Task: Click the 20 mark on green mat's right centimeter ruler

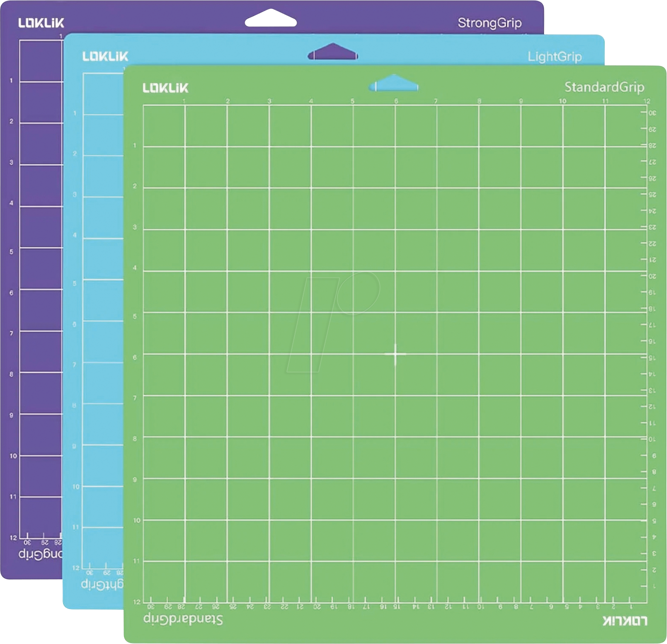Action: (652, 276)
